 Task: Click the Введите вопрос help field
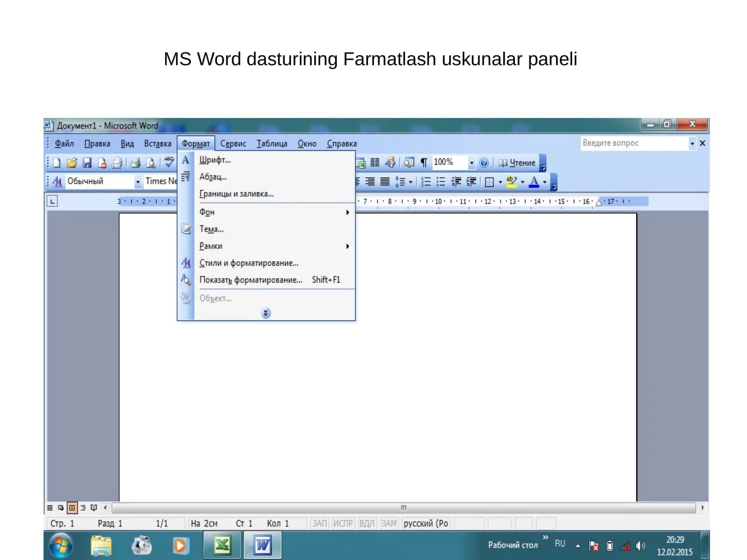click(x=635, y=143)
